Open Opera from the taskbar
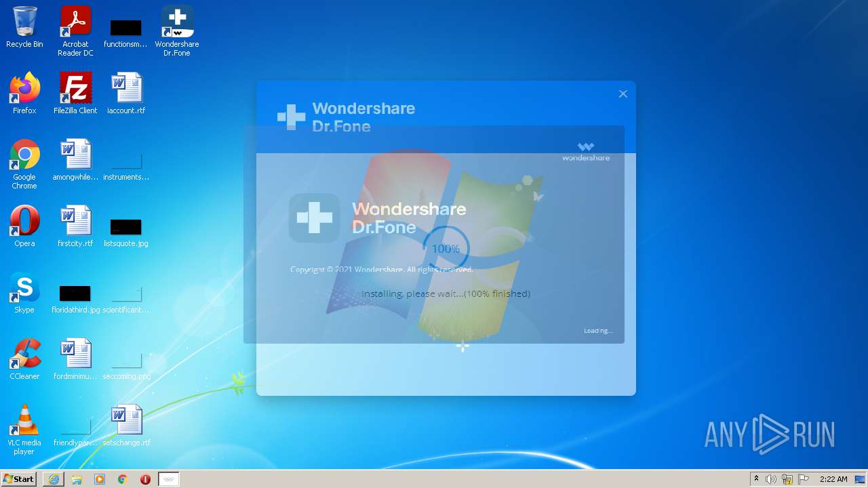 145,479
